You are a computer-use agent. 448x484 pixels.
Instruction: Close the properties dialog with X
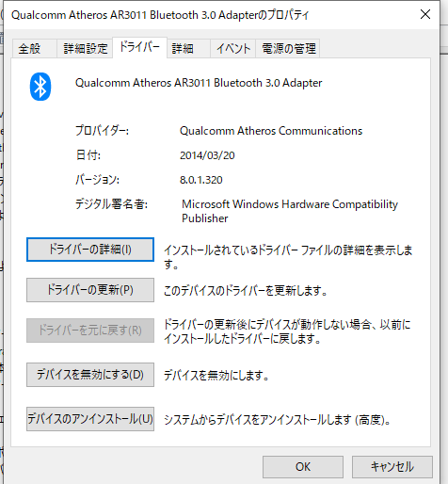425,14
